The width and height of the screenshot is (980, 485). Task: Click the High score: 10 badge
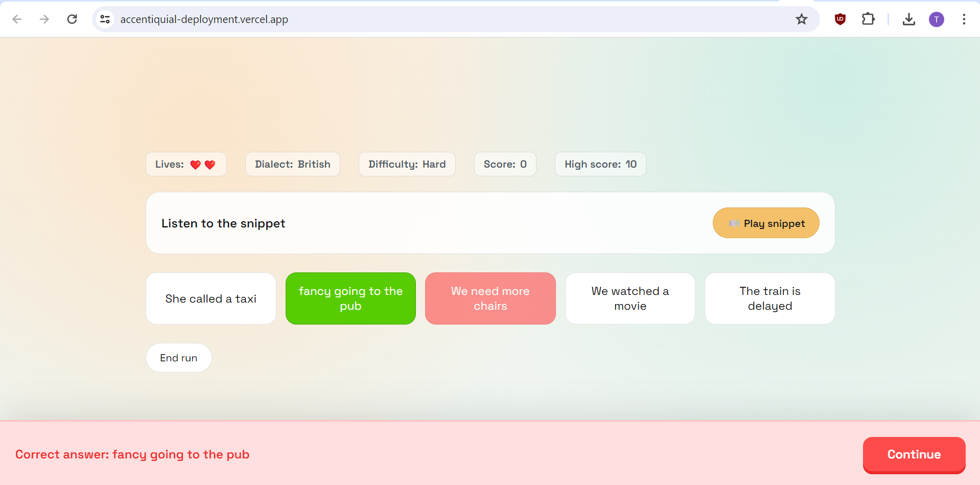point(600,164)
